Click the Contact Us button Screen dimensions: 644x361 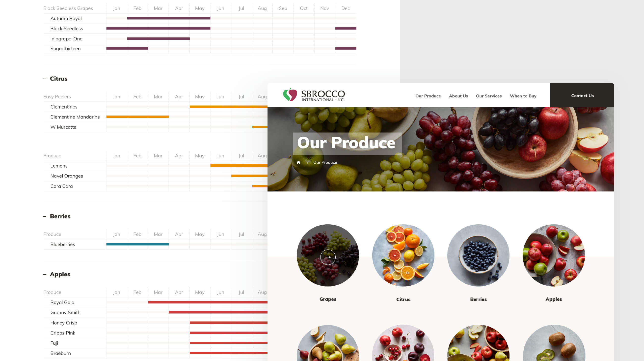(x=582, y=95)
